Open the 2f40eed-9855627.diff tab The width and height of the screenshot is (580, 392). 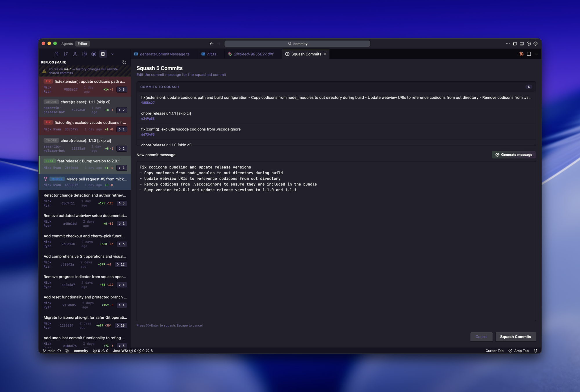tap(253, 54)
